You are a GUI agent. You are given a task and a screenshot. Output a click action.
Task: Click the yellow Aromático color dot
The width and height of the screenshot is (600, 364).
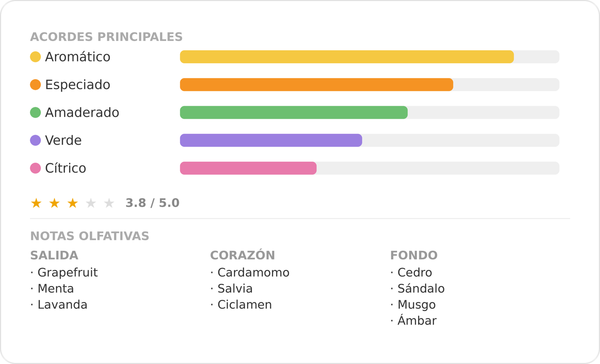[35, 57]
